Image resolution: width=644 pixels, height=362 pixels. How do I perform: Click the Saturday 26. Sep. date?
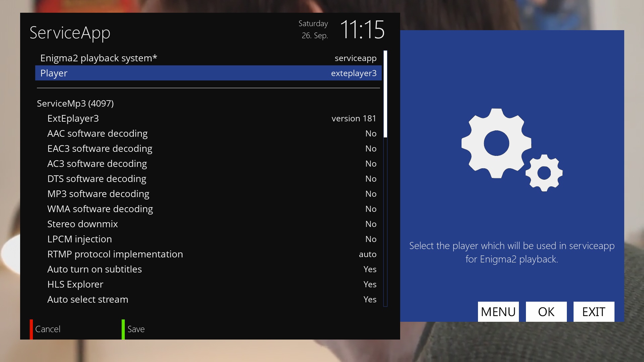[313, 29]
